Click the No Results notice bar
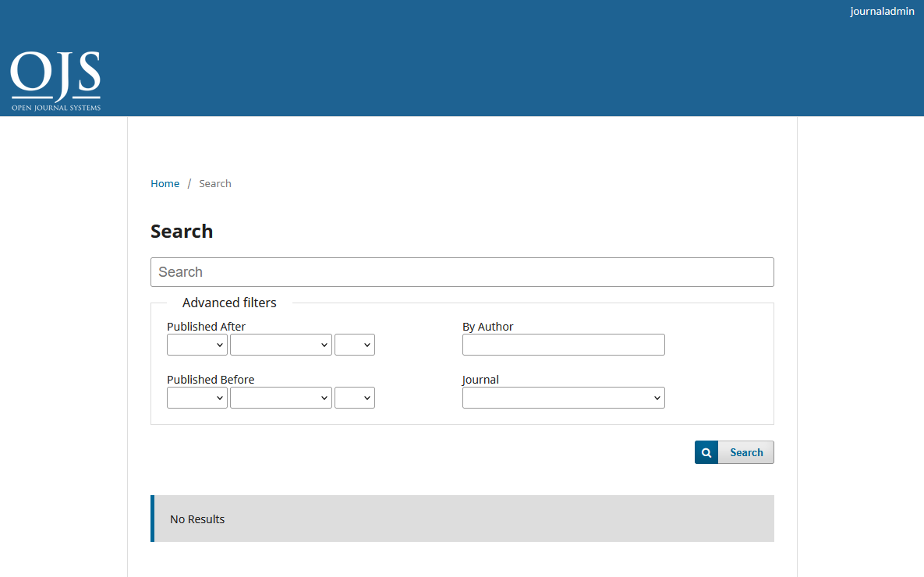The width and height of the screenshot is (924, 577). click(x=462, y=519)
